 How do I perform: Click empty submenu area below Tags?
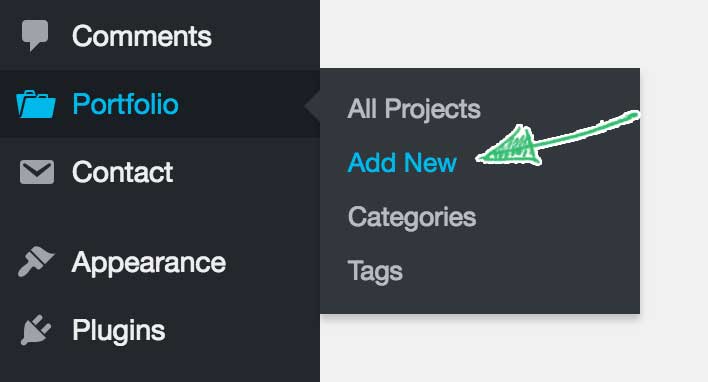tap(480, 300)
